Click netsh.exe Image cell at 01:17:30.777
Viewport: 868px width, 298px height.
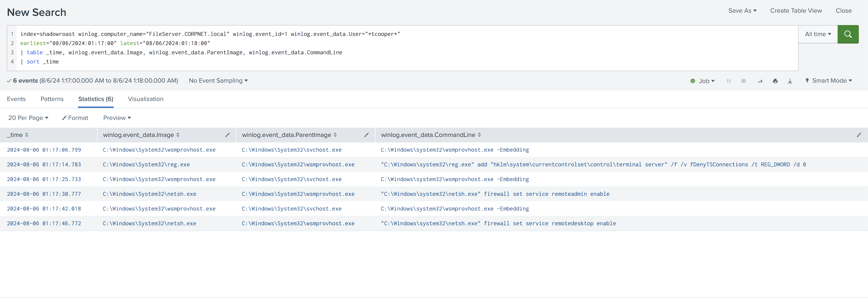(149, 194)
